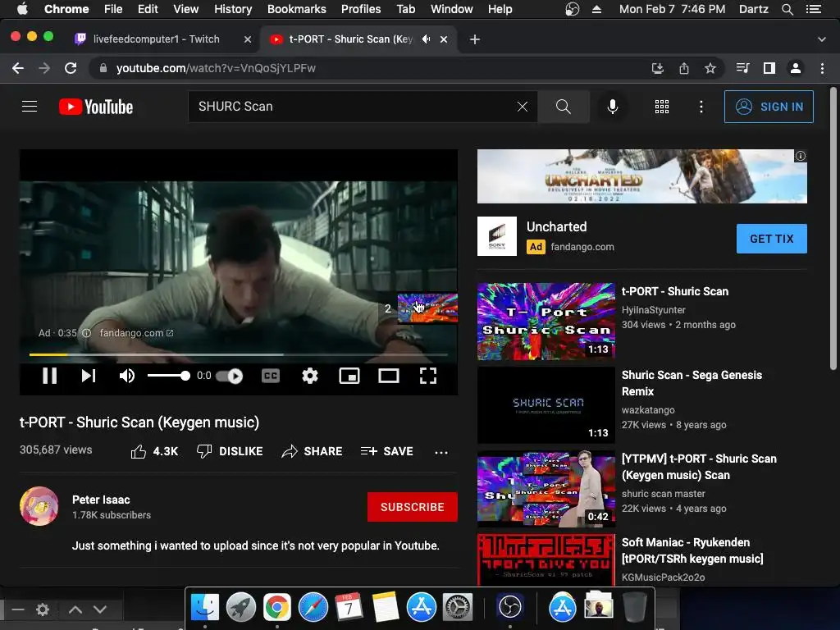Toggle Chrome side panel
The height and width of the screenshot is (630, 840).
(769, 68)
